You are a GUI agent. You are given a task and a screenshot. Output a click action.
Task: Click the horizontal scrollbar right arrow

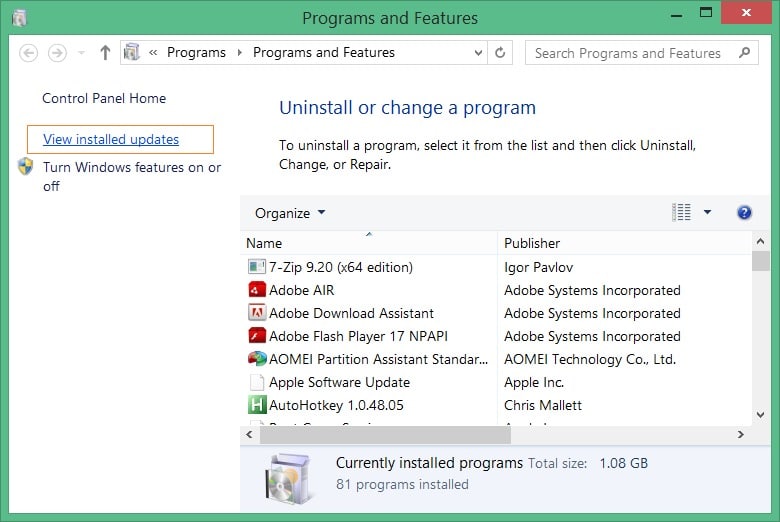741,434
